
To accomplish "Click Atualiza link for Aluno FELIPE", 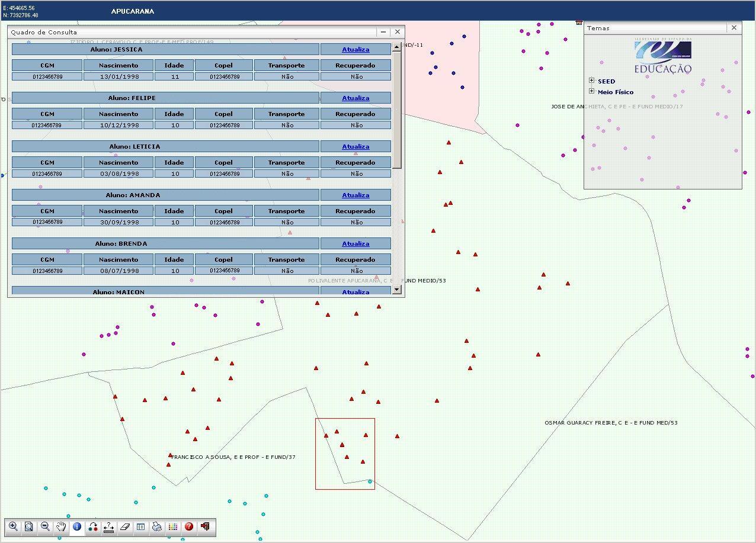I will coord(355,98).
